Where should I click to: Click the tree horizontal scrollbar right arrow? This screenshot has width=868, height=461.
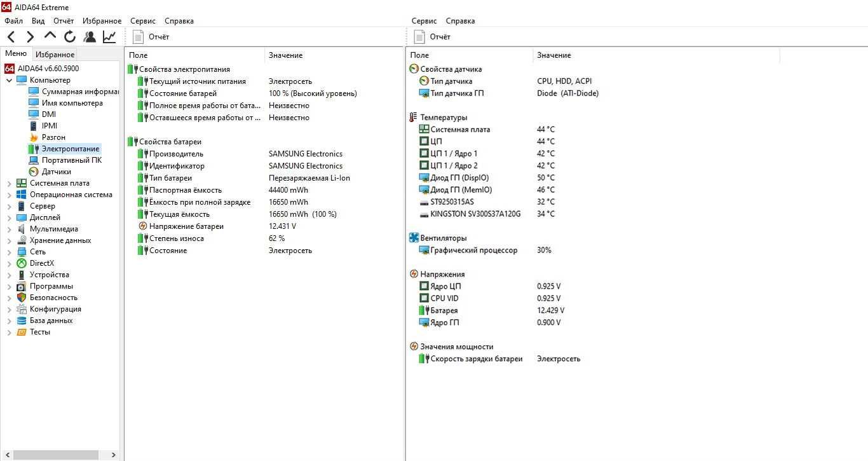(114, 455)
